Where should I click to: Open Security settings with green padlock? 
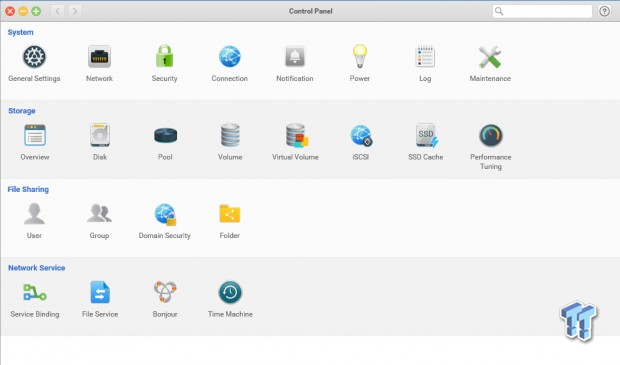[x=164, y=57]
